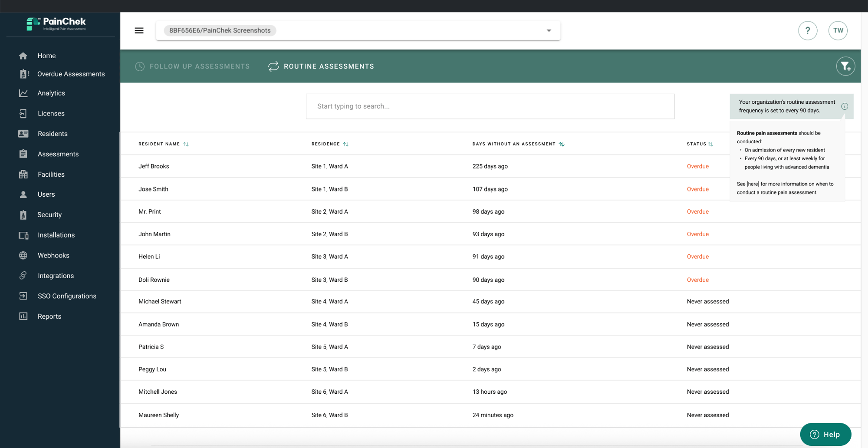Sort by Resident Name column arrows
This screenshot has width=868, height=448.
tap(186, 144)
